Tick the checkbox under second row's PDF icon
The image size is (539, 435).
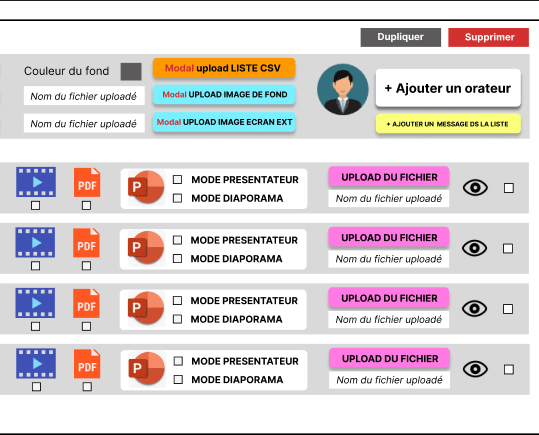[87, 266]
